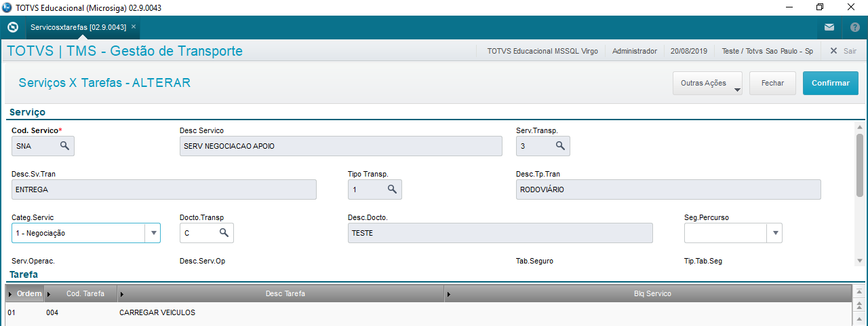
Task: Open lookup magnifier in Tipo Transp. field
Action: pyautogui.click(x=392, y=189)
